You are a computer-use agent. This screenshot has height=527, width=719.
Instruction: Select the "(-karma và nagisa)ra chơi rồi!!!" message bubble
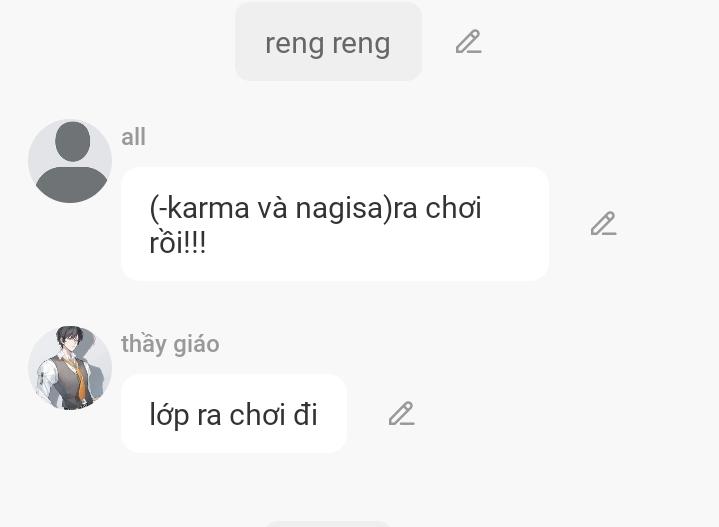click(x=335, y=224)
